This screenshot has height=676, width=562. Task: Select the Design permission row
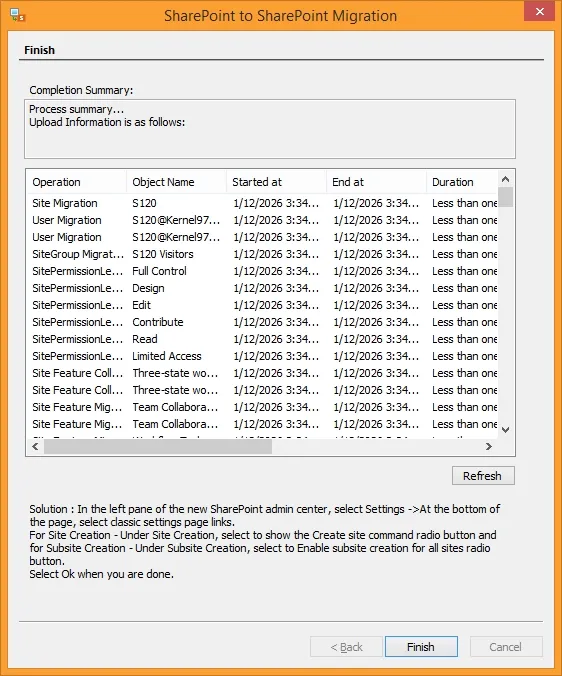tap(262, 288)
